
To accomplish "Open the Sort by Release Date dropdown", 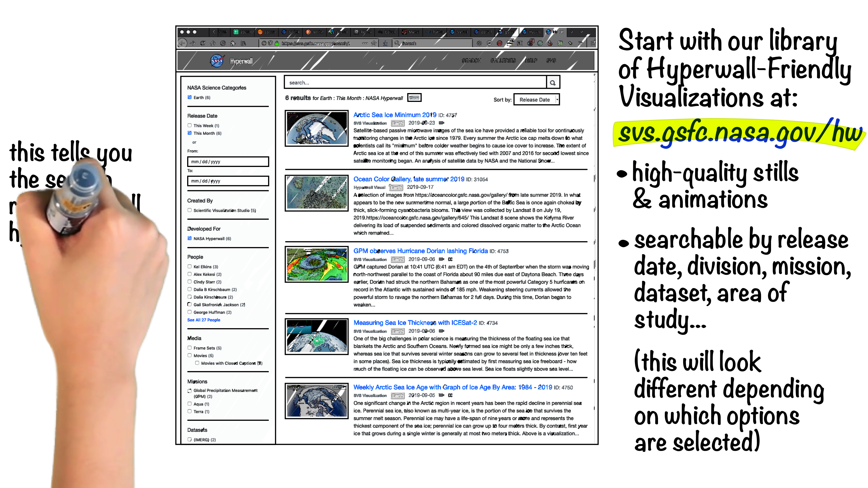I will [536, 100].
